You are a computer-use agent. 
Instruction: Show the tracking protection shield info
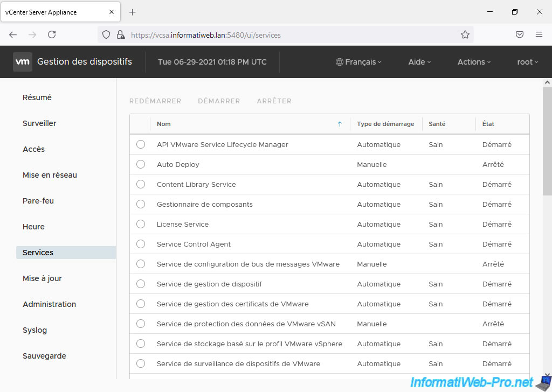point(106,34)
